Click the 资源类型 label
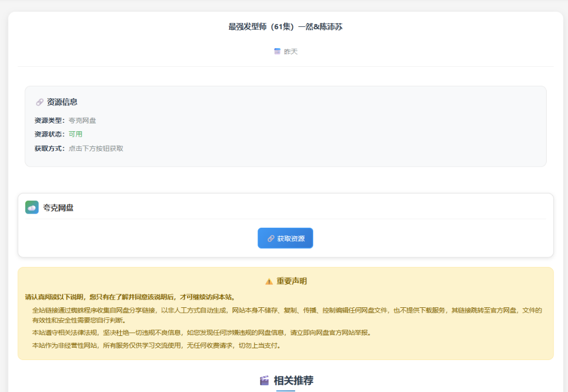This screenshot has width=568, height=392. point(49,120)
